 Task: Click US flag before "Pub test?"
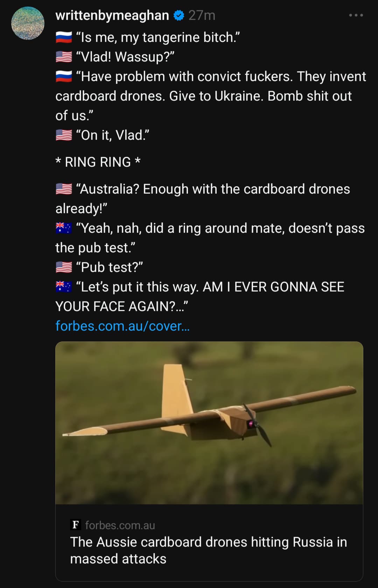(64, 267)
